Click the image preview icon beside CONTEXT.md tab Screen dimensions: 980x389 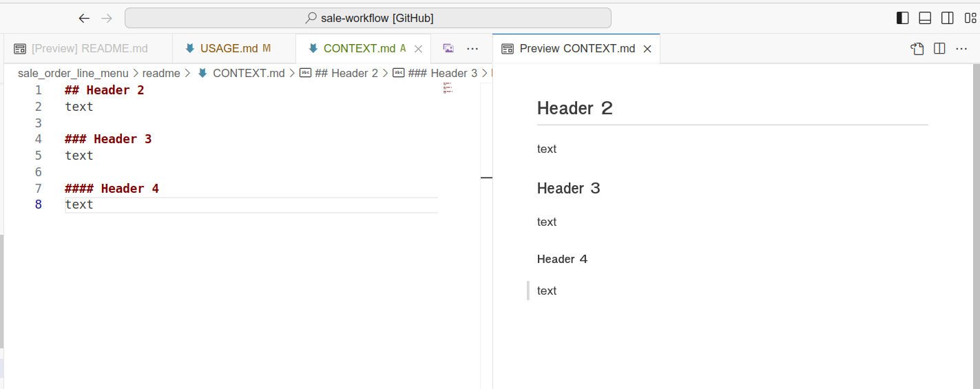pyautogui.click(x=448, y=48)
